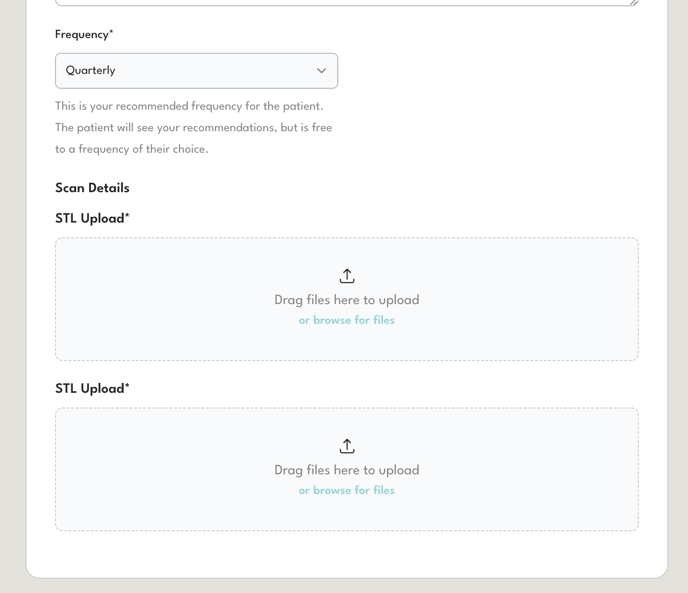Click the 'Scan Details' section heading
Viewport: 688px width, 593px height.
coord(92,188)
